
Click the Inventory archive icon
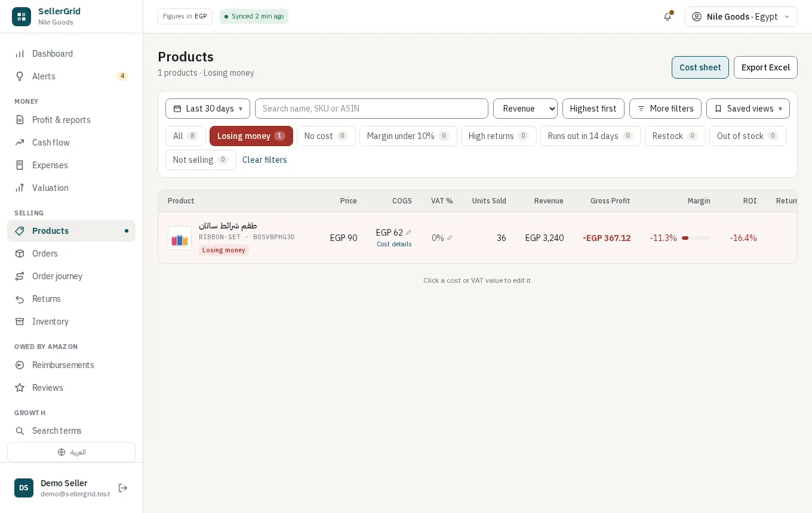[x=20, y=322]
